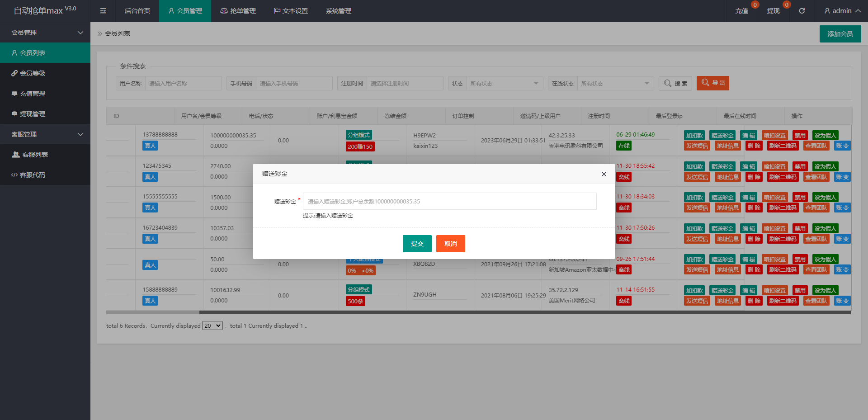
Task: Open 会员等级 in the sidebar
Action: 33,73
